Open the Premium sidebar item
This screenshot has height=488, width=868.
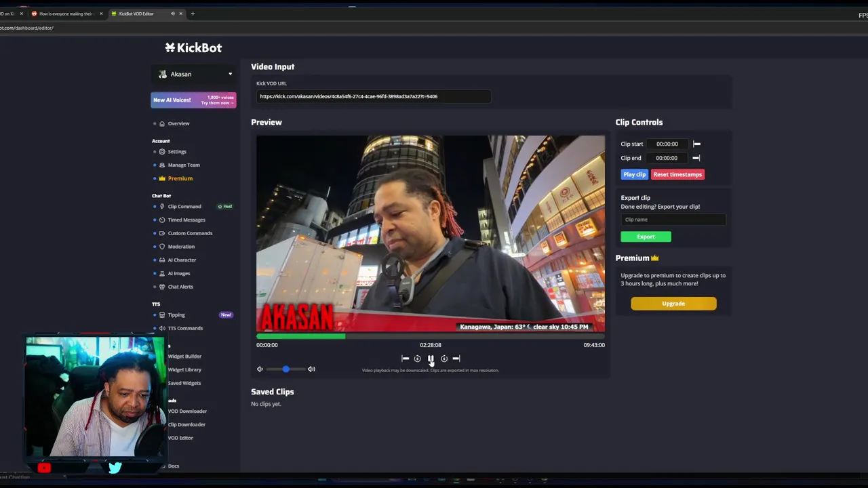[x=180, y=178]
